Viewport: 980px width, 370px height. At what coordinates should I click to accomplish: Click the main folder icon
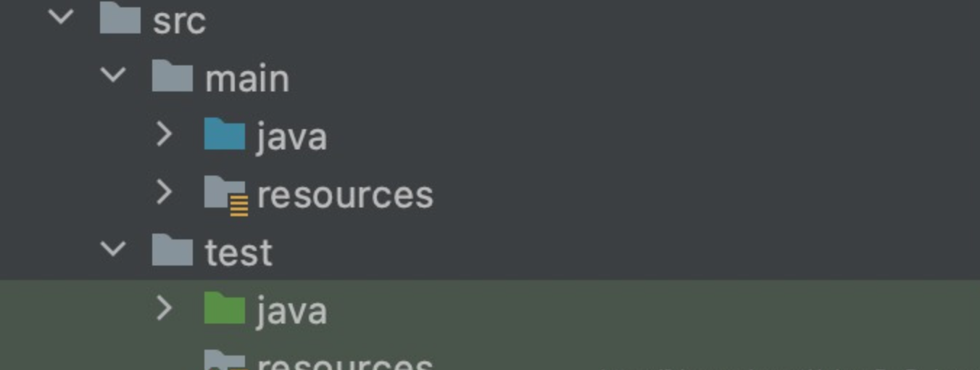(173, 77)
